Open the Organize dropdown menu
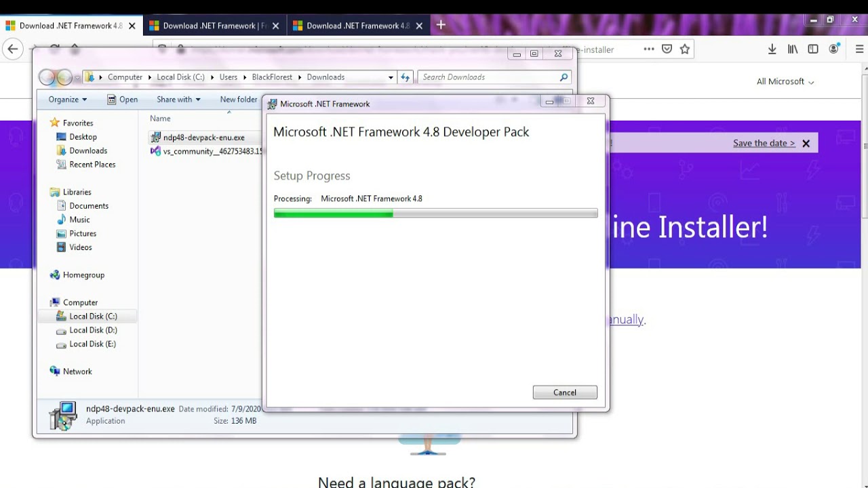 pos(67,100)
